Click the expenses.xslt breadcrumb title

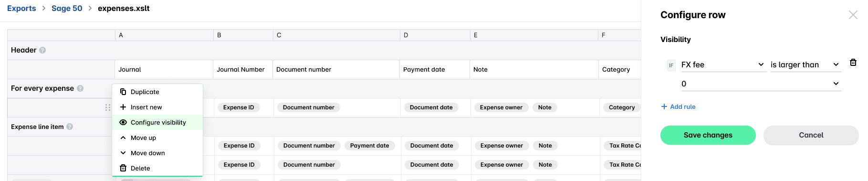pyautogui.click(x=124, y=8)
